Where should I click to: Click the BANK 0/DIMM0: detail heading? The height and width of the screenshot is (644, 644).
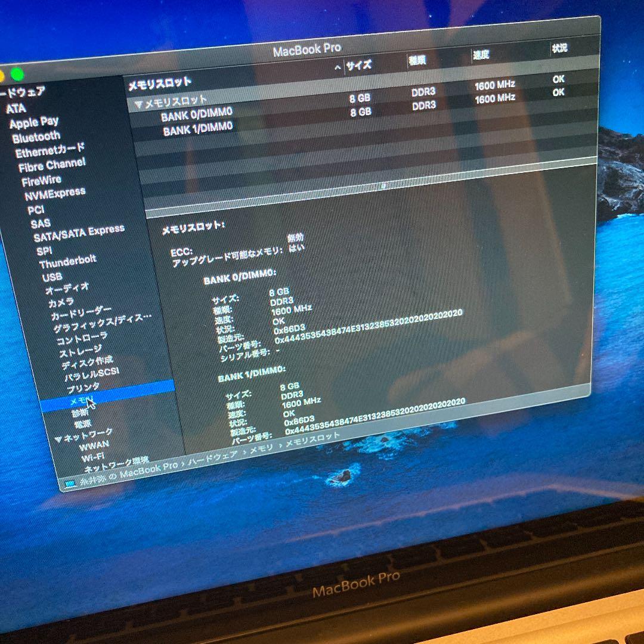[x=240, y=277]
